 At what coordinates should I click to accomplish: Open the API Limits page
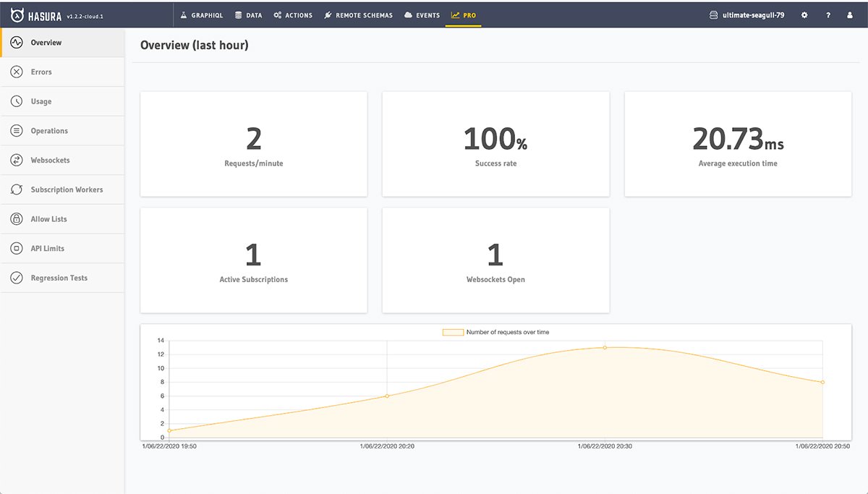[x=17, y=248]
